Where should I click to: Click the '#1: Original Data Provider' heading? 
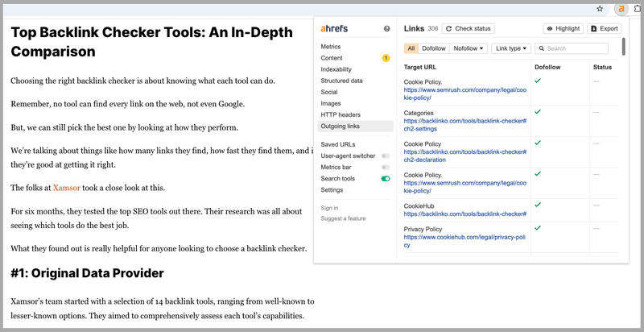(87, 273)
